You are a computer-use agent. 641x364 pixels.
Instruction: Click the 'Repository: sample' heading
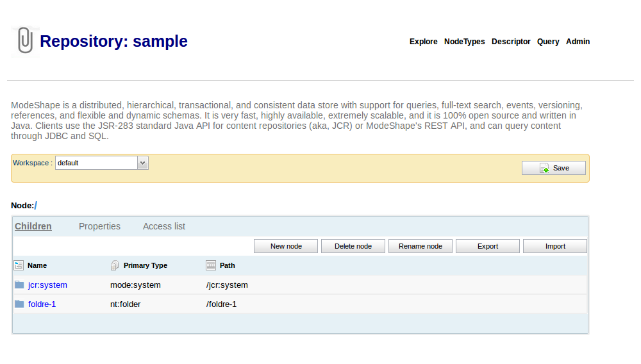coord(113,41)
